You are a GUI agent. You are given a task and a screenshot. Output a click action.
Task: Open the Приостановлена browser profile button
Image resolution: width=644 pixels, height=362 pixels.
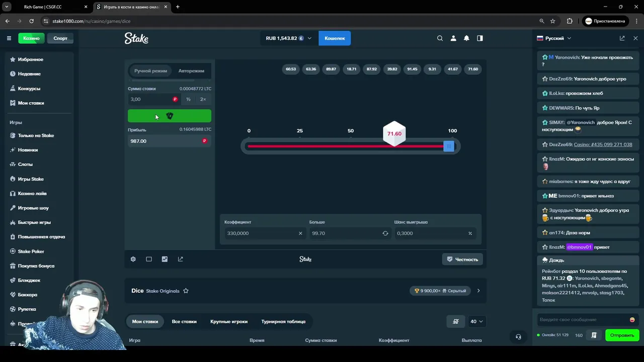coord(605,21)
